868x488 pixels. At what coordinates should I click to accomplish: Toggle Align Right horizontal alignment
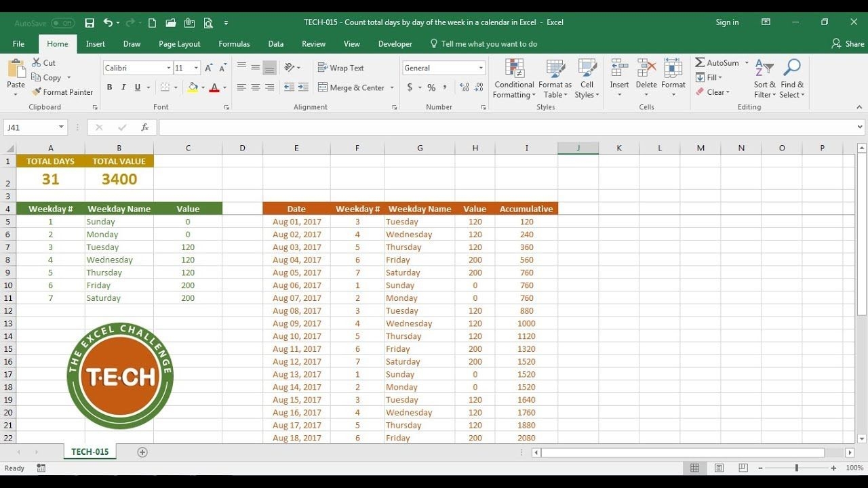click(269, 87)
